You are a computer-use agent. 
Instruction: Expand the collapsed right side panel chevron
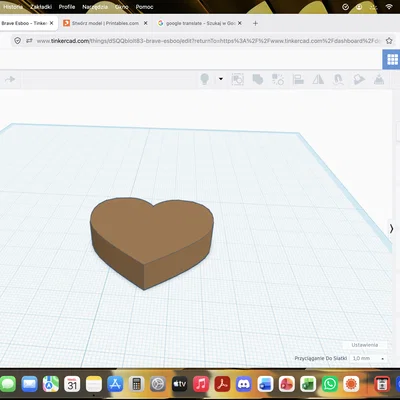point(392,229)
